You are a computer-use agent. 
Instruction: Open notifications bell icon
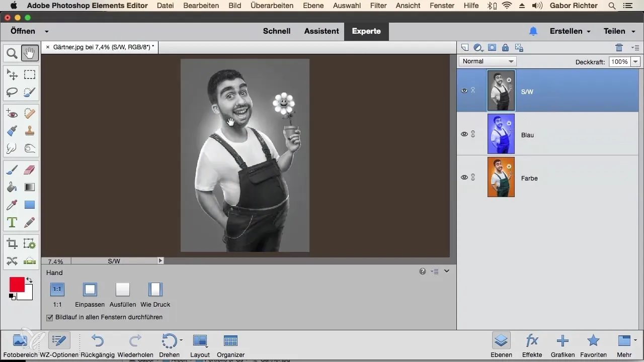tap(533, 31)
